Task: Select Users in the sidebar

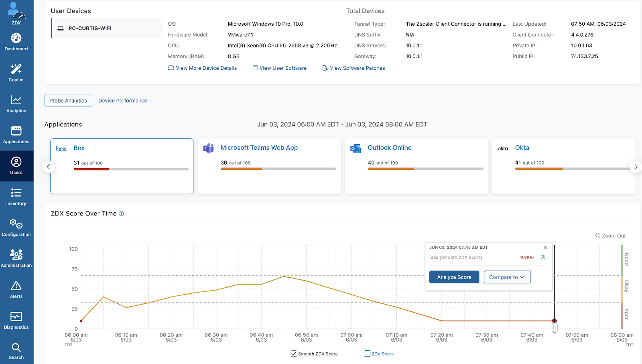Action: (x=16, y=166)
